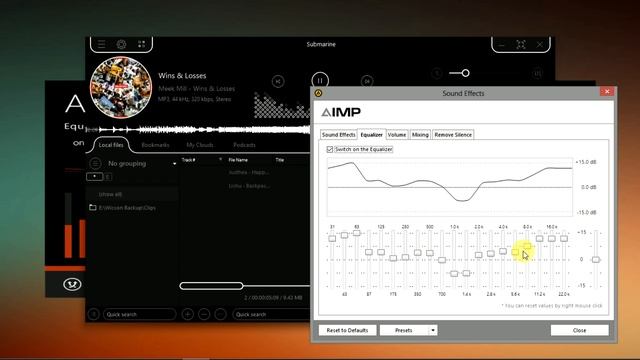Skip to the next track
The width and height of the screenshot is (640, 360).
pyautogui.click(x=367, y=81)
